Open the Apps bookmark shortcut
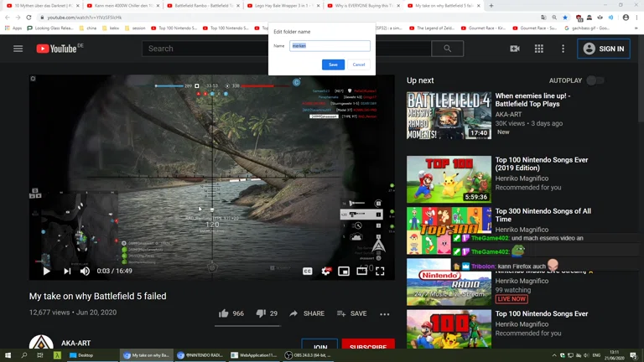Screen dimensions: 644x362 coord(13,28)
